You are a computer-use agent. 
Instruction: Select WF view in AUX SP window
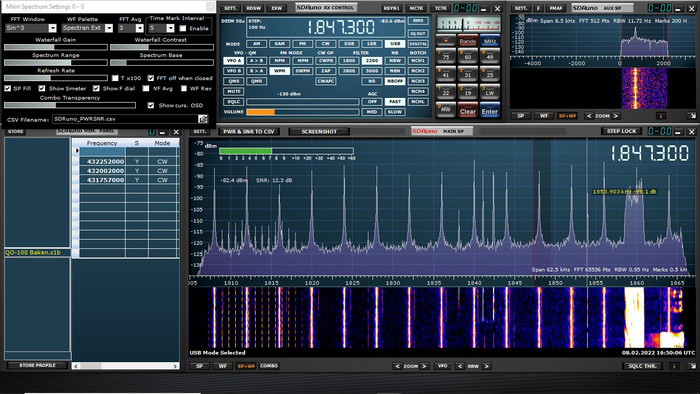[x=544, y=116]
